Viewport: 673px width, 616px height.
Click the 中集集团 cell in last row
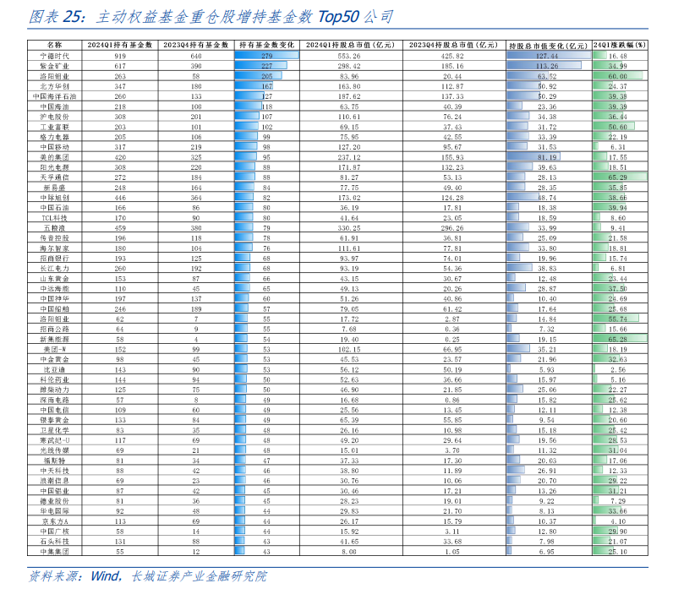click(x=55, y=551)
